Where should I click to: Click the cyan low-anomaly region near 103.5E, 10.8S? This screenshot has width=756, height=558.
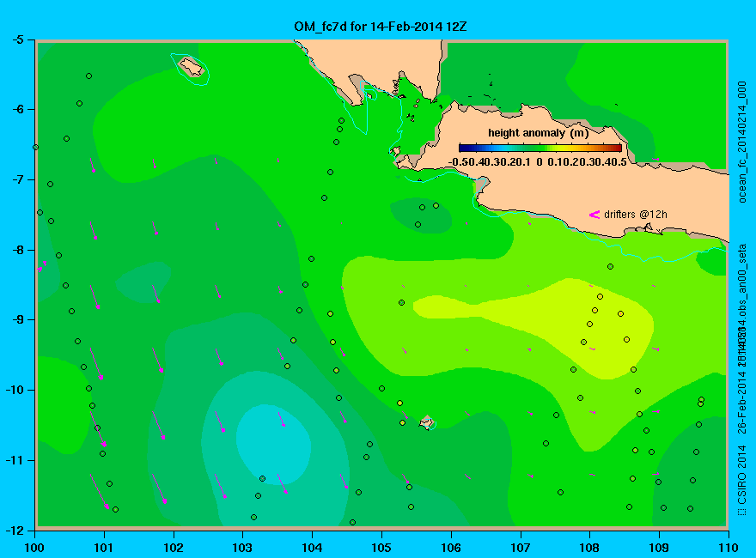pos(273,443)
